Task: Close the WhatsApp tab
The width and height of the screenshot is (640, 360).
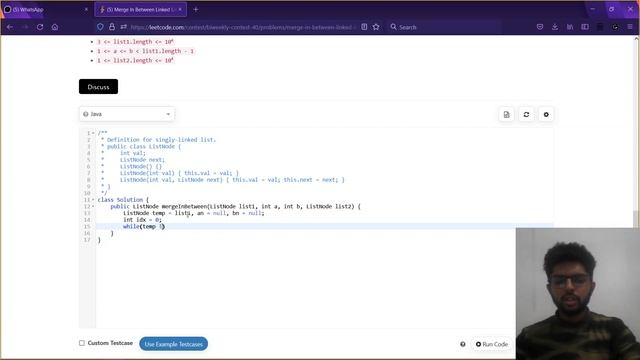Action: (x=86, y=9)
